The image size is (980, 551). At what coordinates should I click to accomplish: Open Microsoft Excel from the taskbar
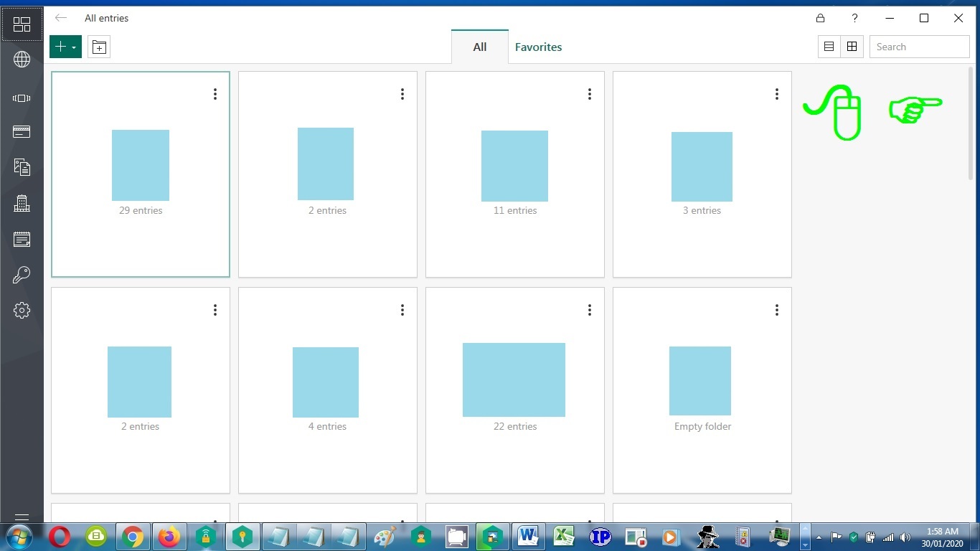(564, 536)
